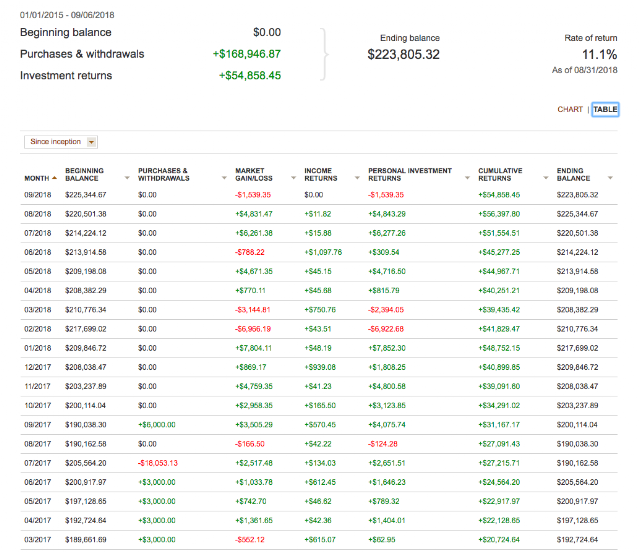This screenshot has height=553, width=640.
Task: Click the CUMULATIVE RETURNS column header
Action: tap(500, 174)
